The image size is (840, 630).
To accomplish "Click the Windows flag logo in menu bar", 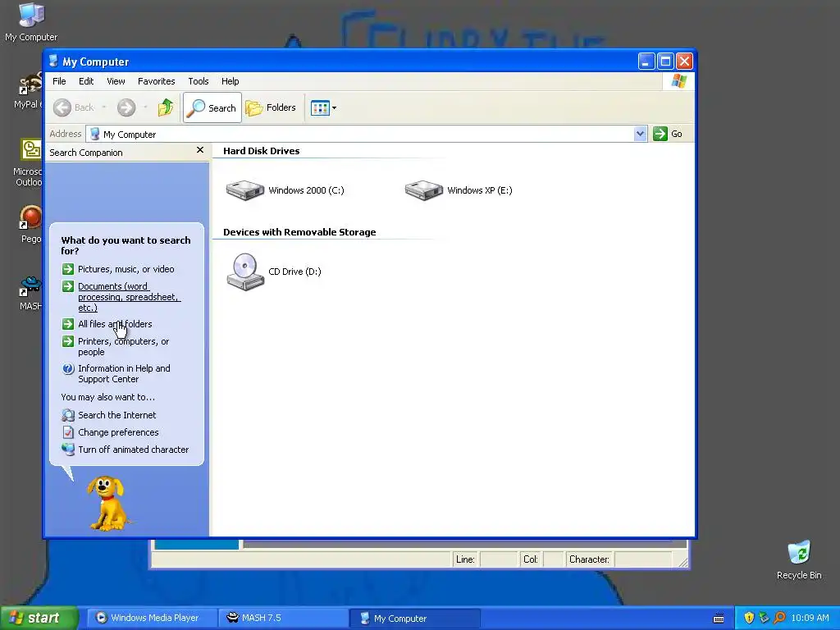I will (678, 81).
